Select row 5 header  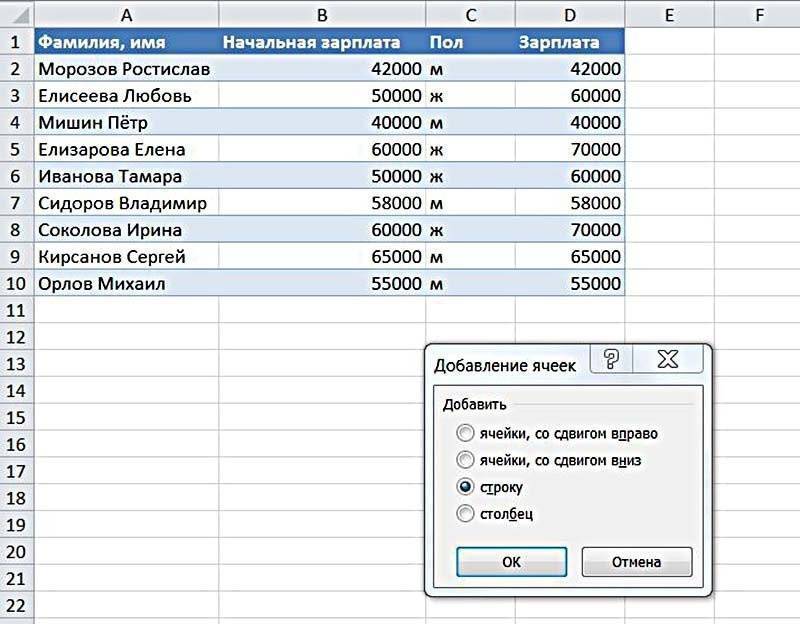(15, 149)
